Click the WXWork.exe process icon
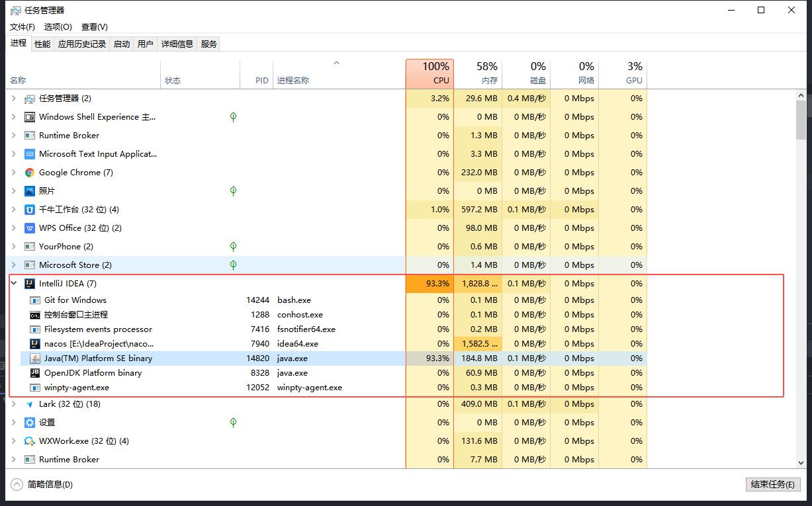Screen dimensions: 812x506 pos(30,441)
